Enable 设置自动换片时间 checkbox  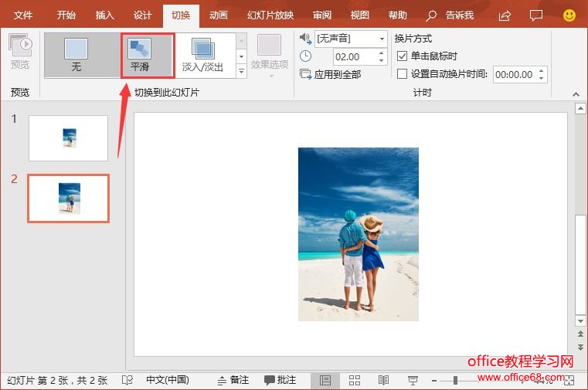(x=402, y=74)
